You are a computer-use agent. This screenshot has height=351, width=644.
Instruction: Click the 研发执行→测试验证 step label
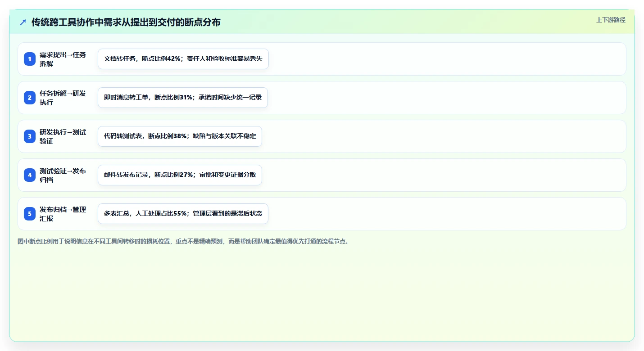pos(63,136)
